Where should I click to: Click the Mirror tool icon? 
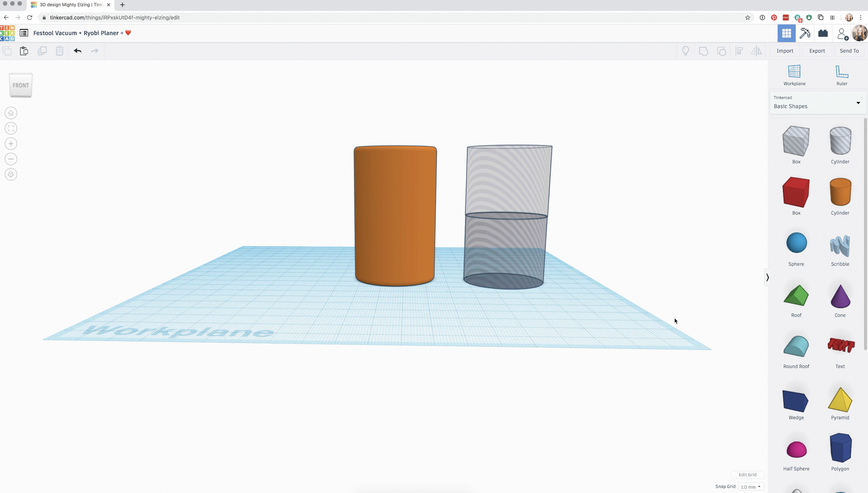(x=756, y=51)
